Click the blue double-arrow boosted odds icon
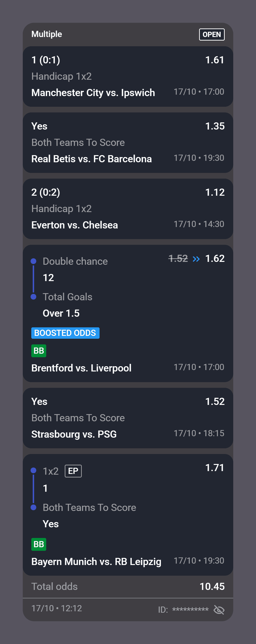Screen dimensions: 256x644 (196, 259)
